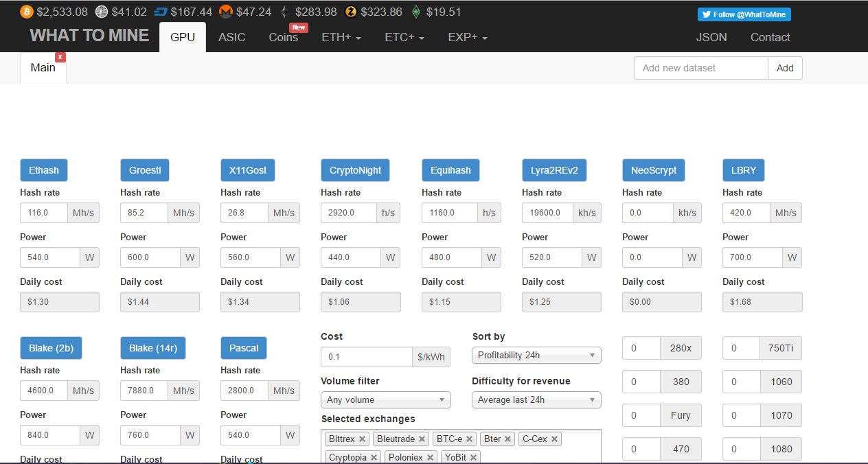Screen dimensions: 868x464
Task: Toggle the Ethash algorithm button
Action: [x=43, y=170]
